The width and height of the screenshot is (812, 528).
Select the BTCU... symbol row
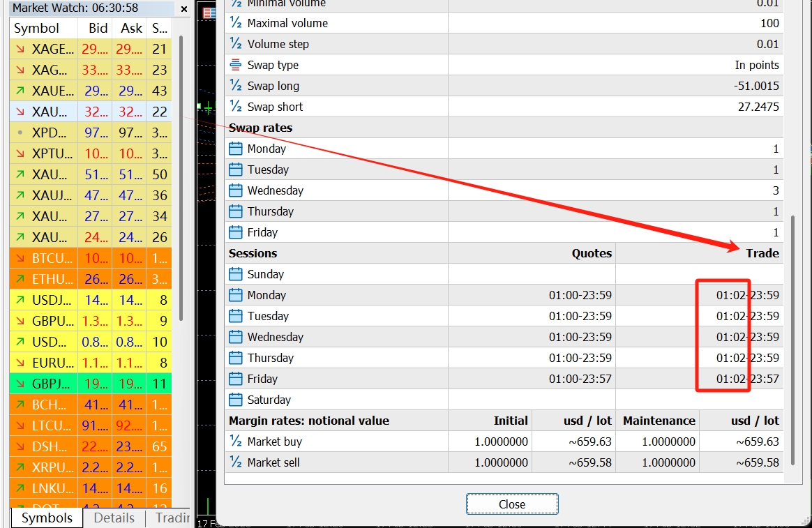point(91,258)
